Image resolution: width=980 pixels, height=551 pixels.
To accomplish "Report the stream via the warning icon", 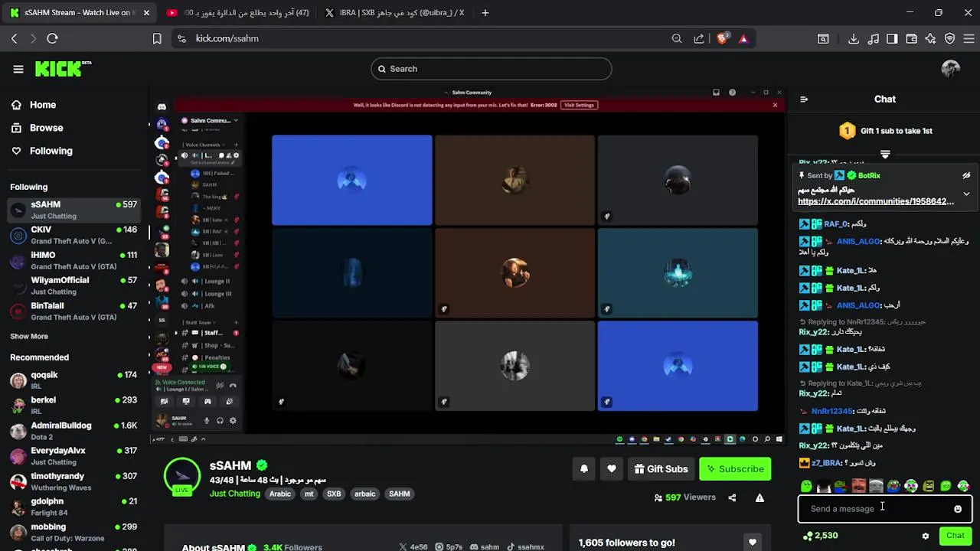I will pyautogui.click(x=759, y=497).
